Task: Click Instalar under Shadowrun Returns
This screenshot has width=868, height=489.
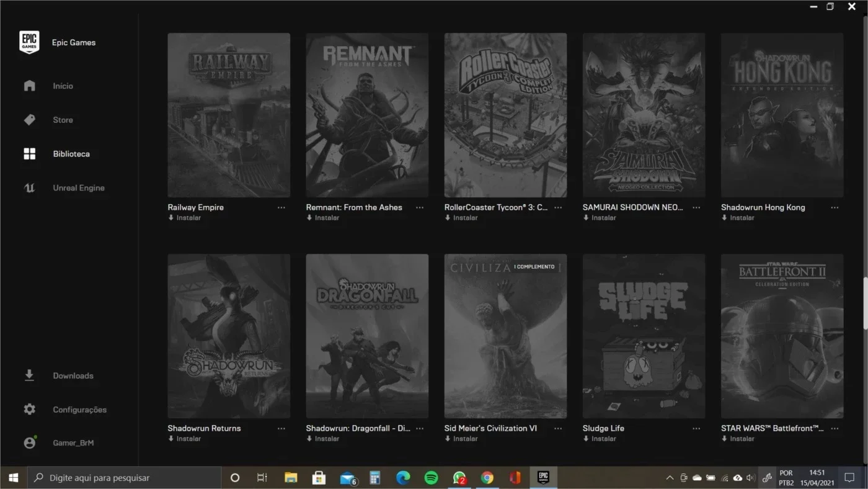Action: tap(185, 439)
